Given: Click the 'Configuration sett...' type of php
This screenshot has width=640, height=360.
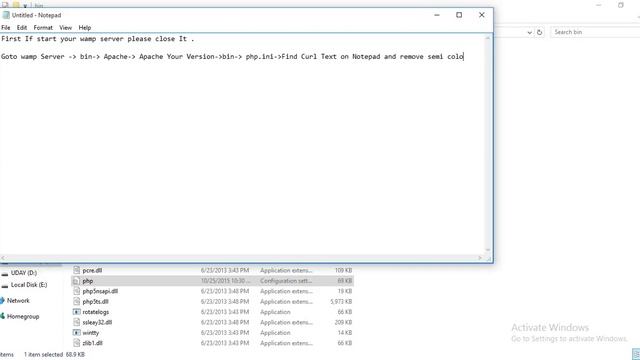Looking at the screenshot, I should tap(286, 281).
